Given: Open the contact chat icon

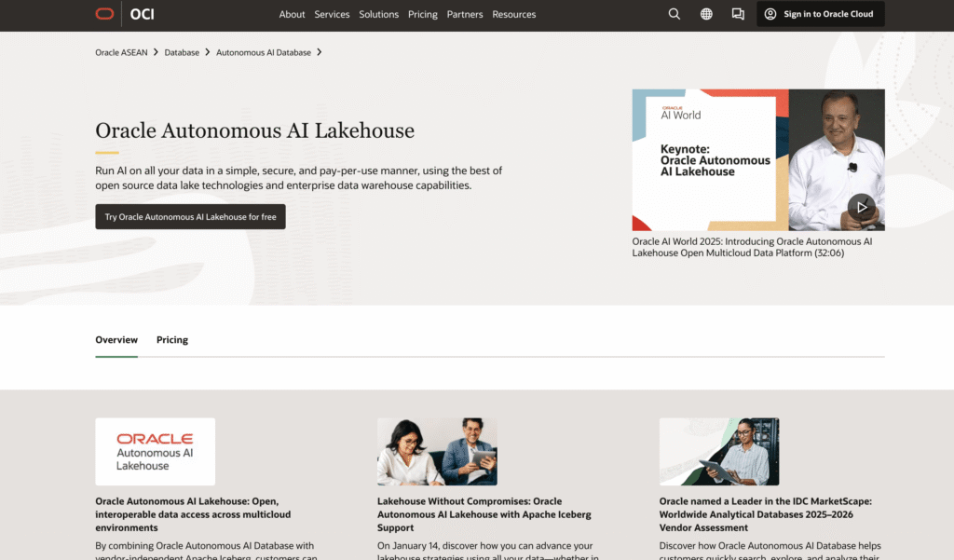Looking at the screenshot, I should (738, 14).
